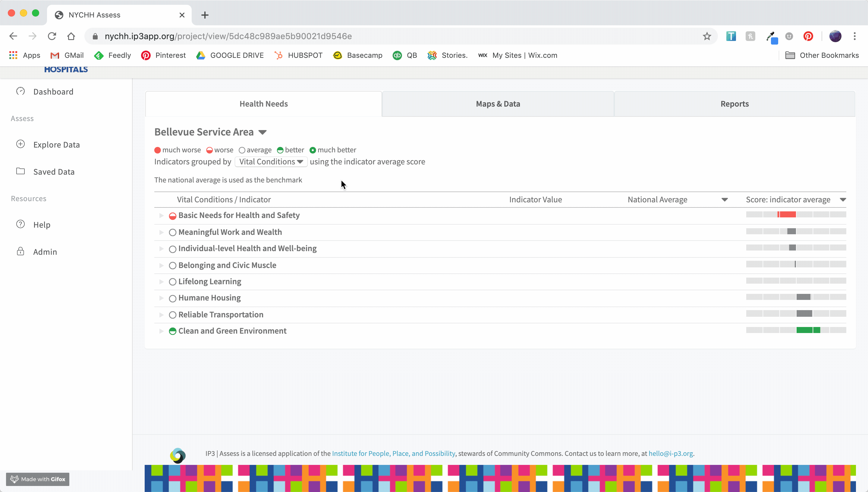Image resolution: width=868 pixels, height=492 pixels.
Task: Click the Explore Data plus-circle icon
Action: [x=20, y=144]
